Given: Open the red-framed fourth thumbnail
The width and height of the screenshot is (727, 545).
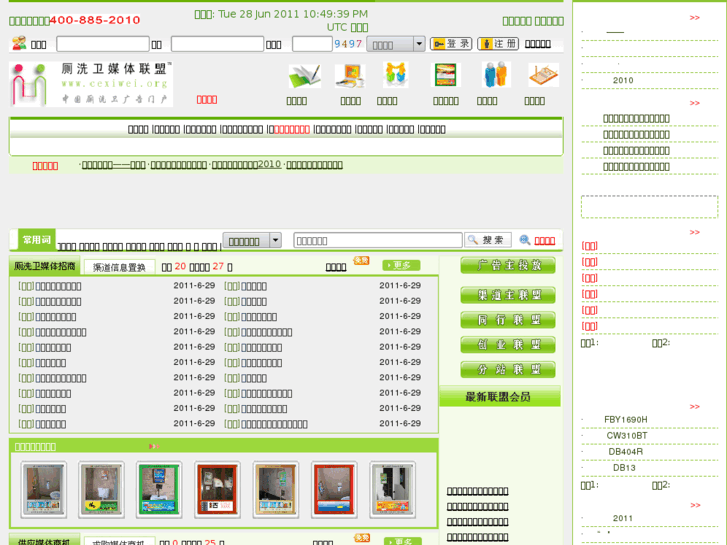Looking at the screenshot, I should point(217,490).
